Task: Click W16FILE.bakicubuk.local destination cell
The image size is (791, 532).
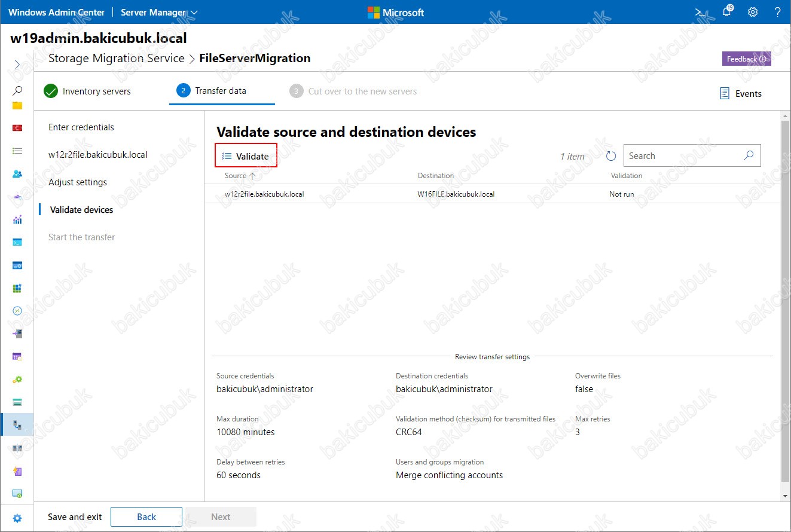Action: [456, 194]
